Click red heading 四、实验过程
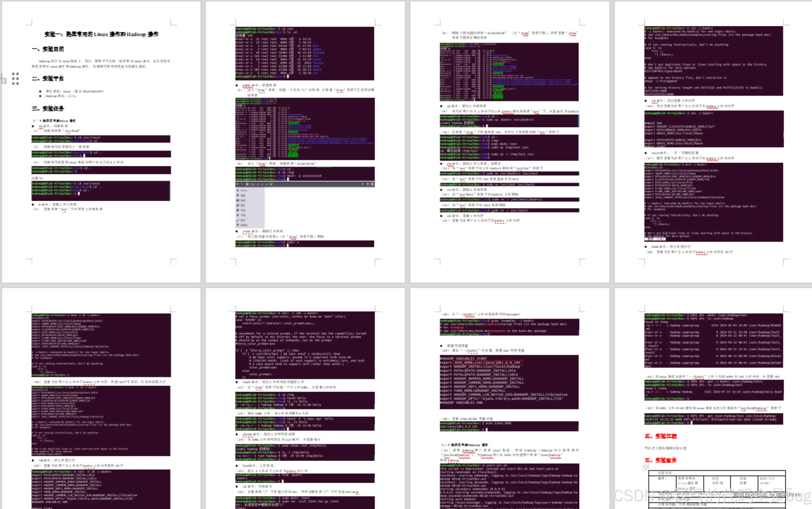This screenshot has height=509, width=812. point(661,436)
